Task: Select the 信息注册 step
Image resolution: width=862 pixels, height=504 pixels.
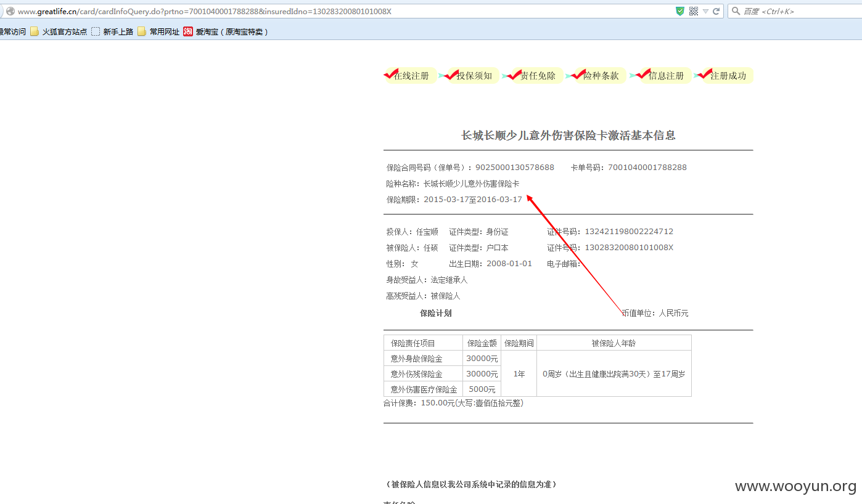Action: tap(665, 76)
